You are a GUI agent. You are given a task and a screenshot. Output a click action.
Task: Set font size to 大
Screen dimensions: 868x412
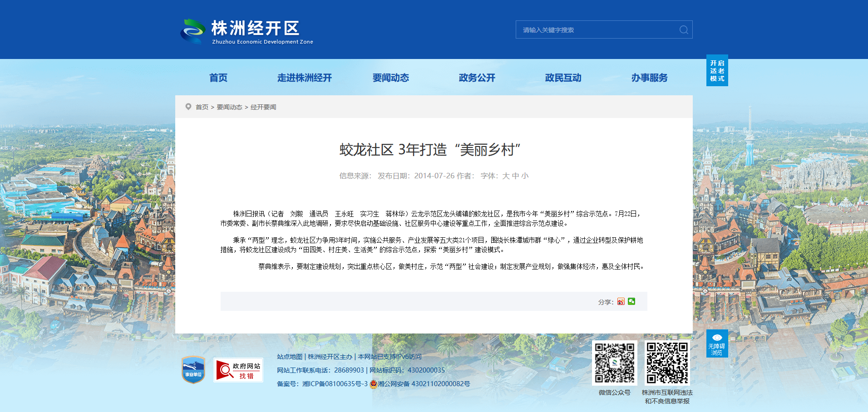pyautogui.click(x=506, y=176)
